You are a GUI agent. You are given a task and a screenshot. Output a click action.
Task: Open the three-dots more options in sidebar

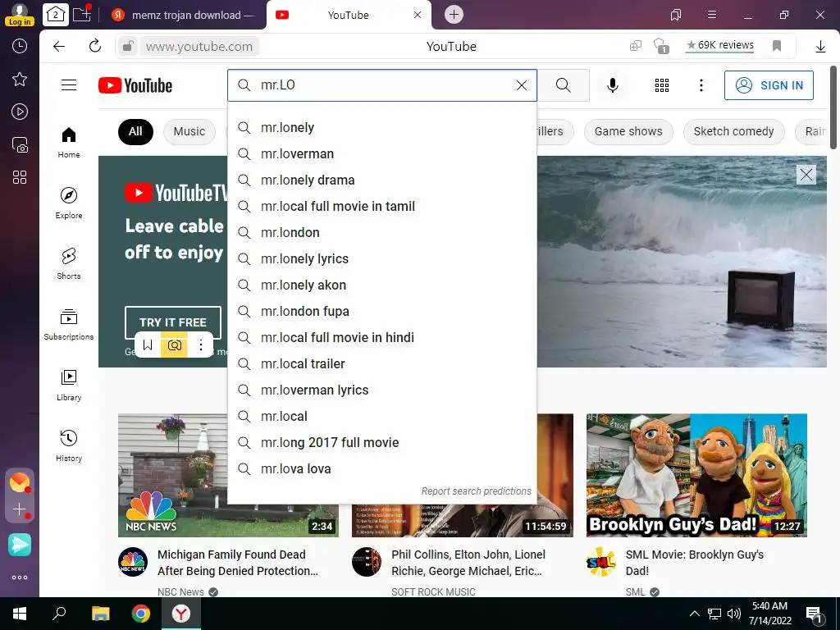pyautogui.click(x=20, y=577)
